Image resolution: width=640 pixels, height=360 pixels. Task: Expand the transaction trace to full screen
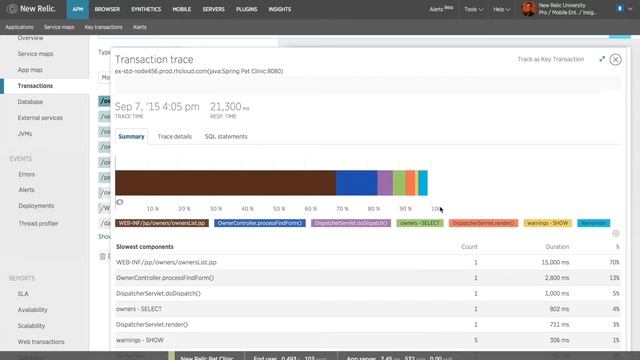602,59
